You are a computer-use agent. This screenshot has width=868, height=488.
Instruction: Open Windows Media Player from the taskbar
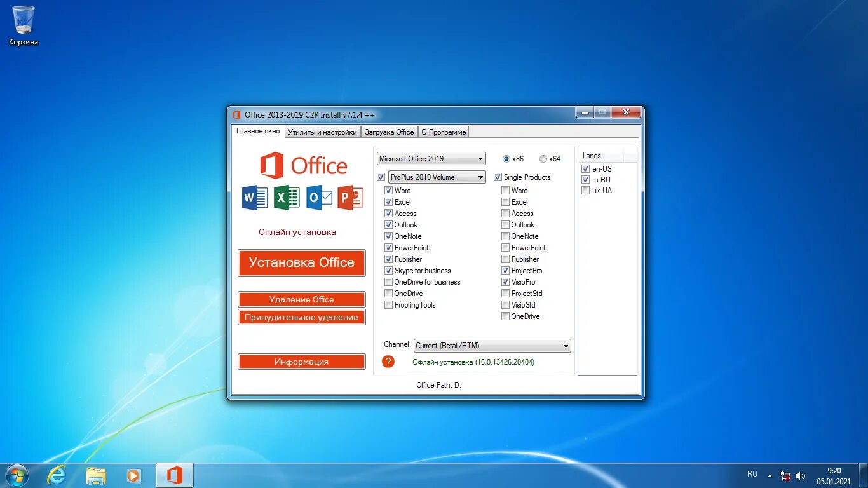tap(134, 475)
